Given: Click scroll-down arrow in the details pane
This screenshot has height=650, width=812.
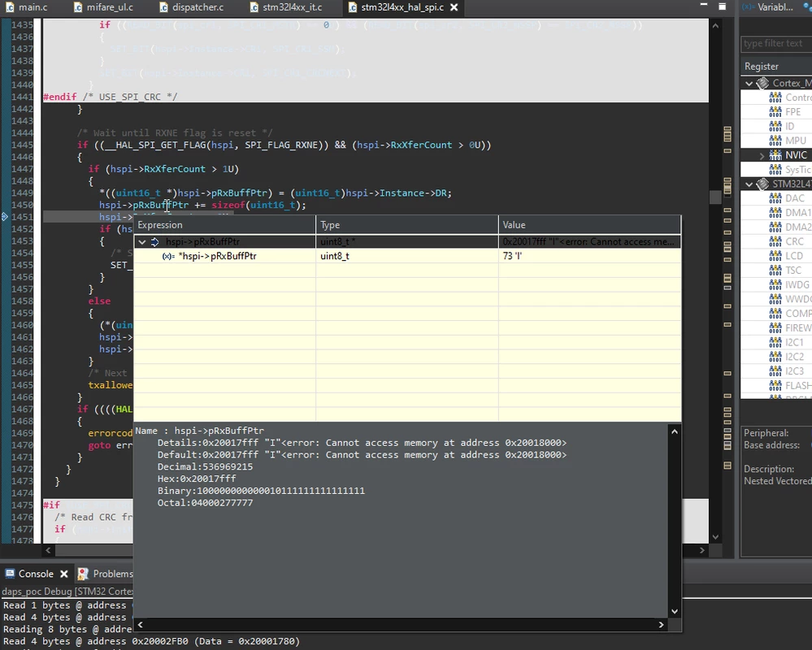Looking at the screenshot, I should point(675,611).
